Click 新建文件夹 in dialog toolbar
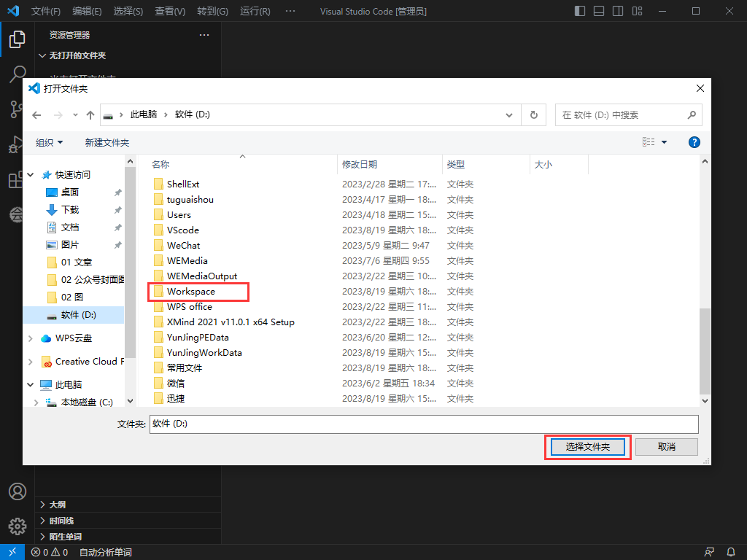 (107, 142)
